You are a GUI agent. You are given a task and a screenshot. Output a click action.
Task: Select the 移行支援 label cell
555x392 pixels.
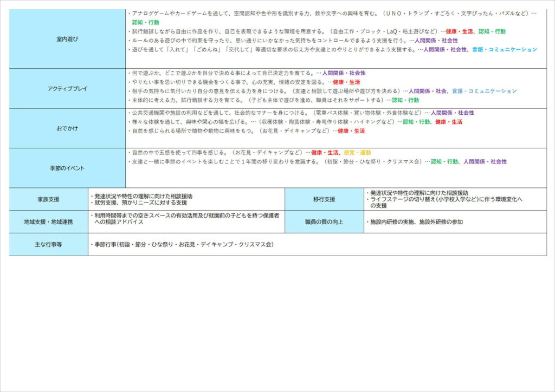[324, 199]
